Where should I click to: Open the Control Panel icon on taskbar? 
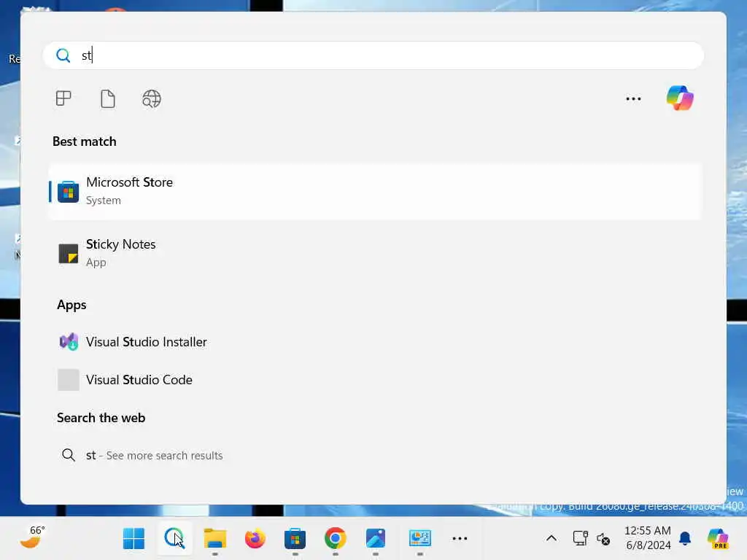click(x=419, y=539)
